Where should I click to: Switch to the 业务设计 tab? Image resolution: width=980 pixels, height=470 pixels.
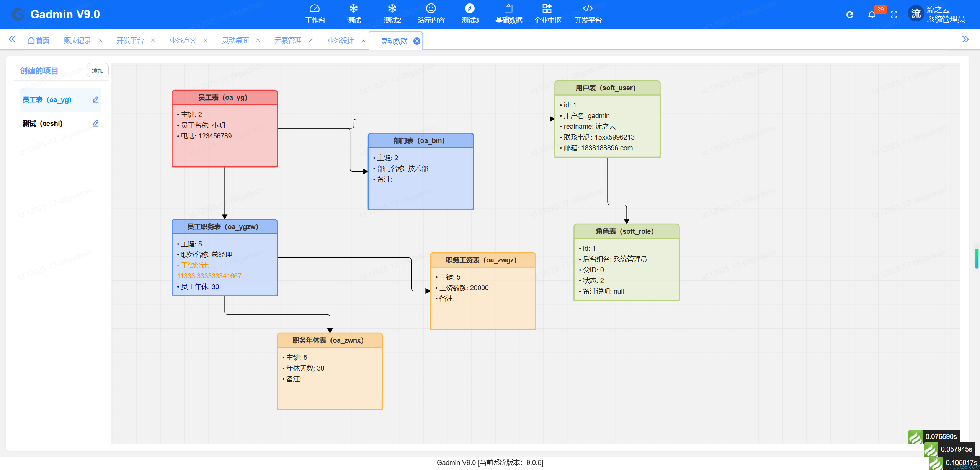340,41
